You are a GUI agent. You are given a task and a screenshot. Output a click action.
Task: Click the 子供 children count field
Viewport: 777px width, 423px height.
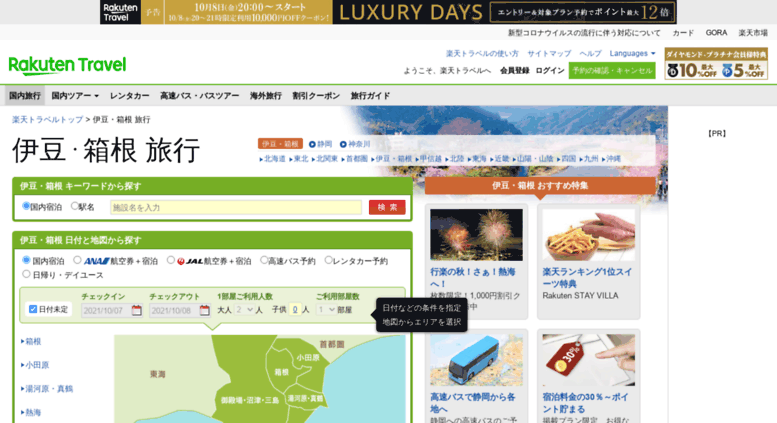coord(295,310)
